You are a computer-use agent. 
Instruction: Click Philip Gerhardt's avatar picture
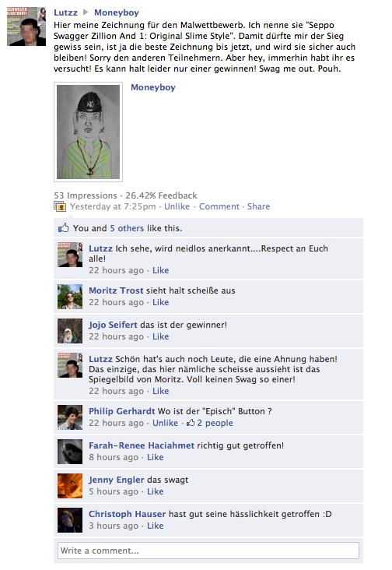pyautogui.click(x=70, y=417)
